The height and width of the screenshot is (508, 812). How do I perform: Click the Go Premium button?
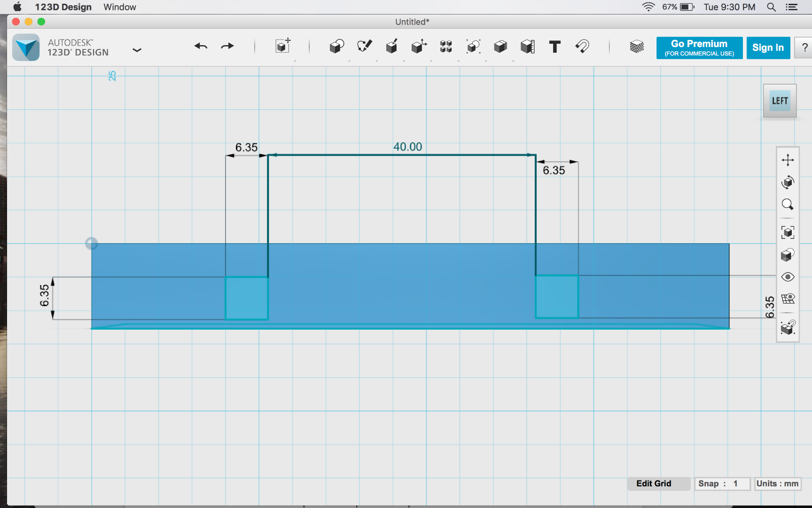699,48
